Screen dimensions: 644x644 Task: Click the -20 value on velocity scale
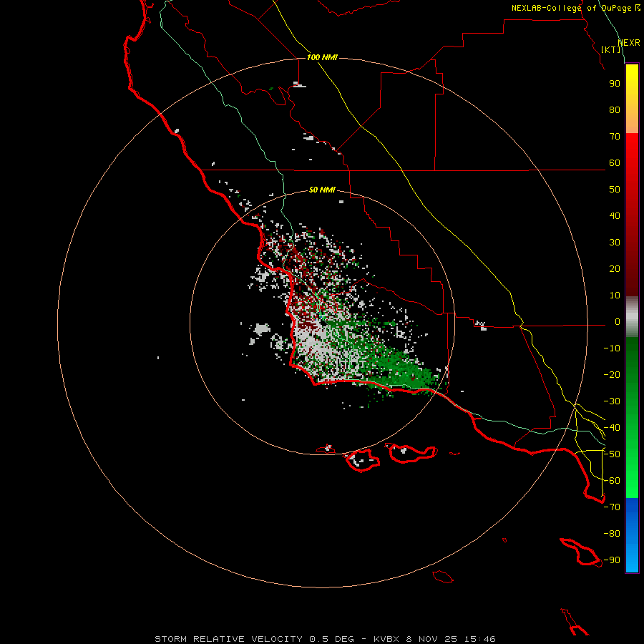(x=612, y=375)
